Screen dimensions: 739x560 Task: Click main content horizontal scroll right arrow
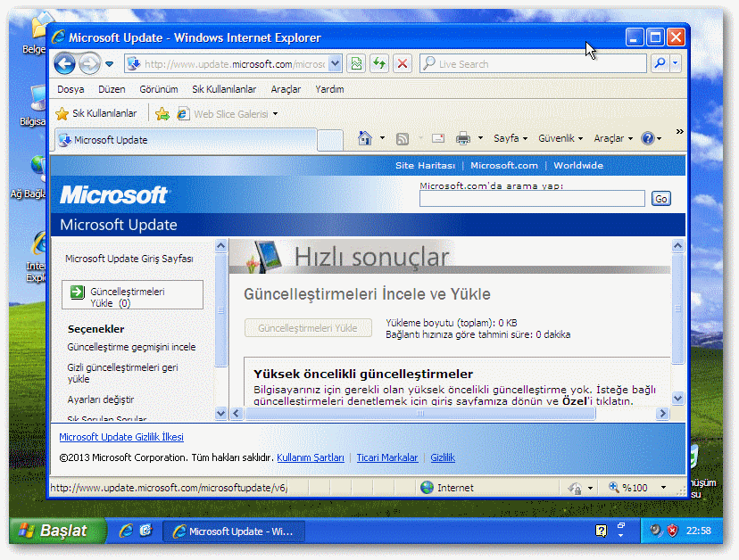pyautogui.click(x=662, y=414)
